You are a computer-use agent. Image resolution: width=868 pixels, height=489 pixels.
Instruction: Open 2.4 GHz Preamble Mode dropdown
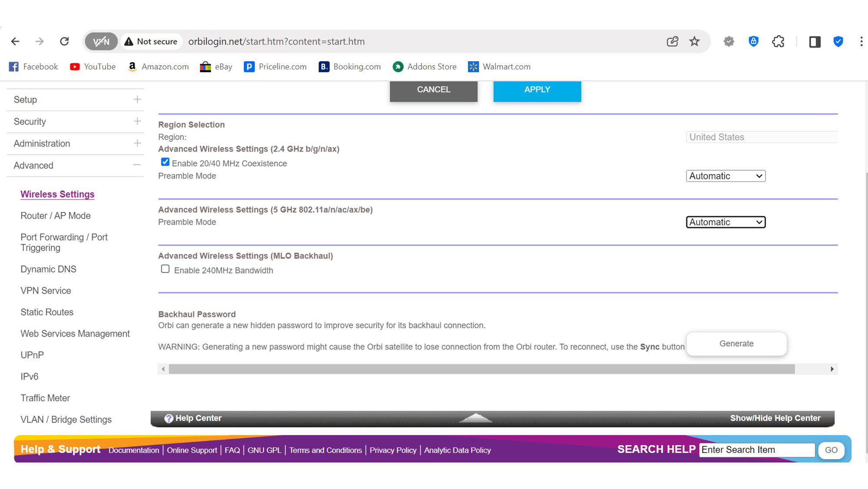coord(725,176)
